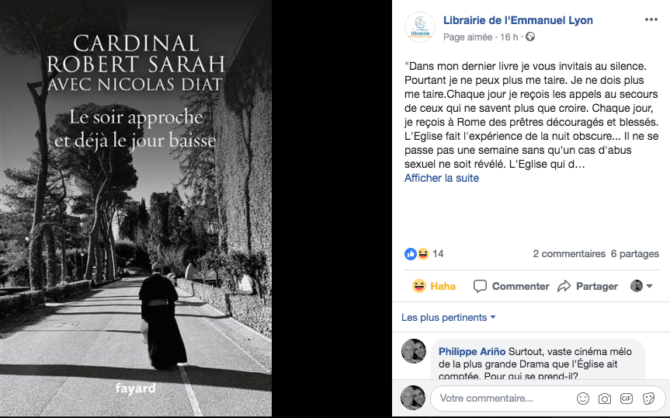Image resolution: width=670 pixels, height=418 pixels.
Task: Open the comment-as profile selector dropdown
Action: (641, 286)
